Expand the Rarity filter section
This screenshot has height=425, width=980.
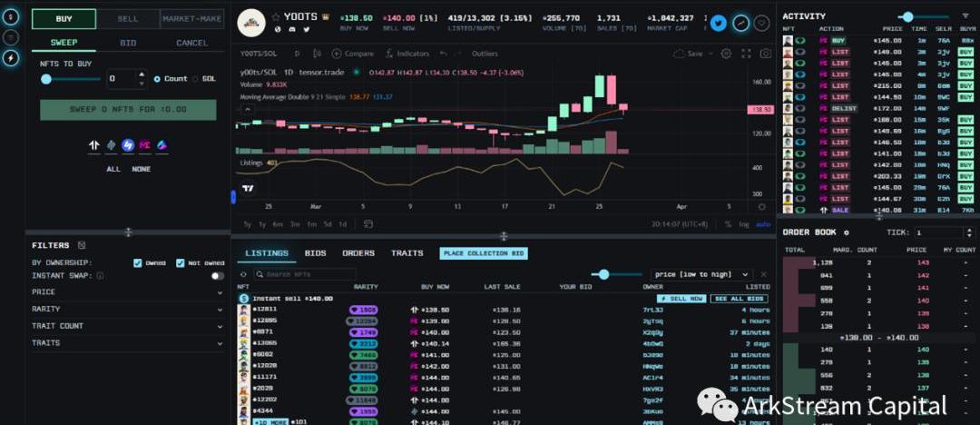point(127,309)
